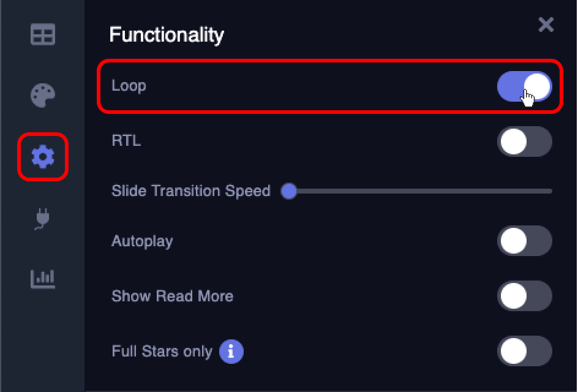Enable Show Read More
The width and height of the screenshot is (578, 392).
[525, 296]
